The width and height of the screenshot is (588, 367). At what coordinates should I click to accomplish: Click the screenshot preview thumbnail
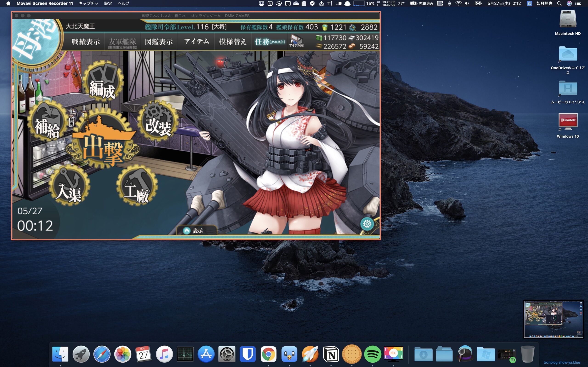(553, 319)
